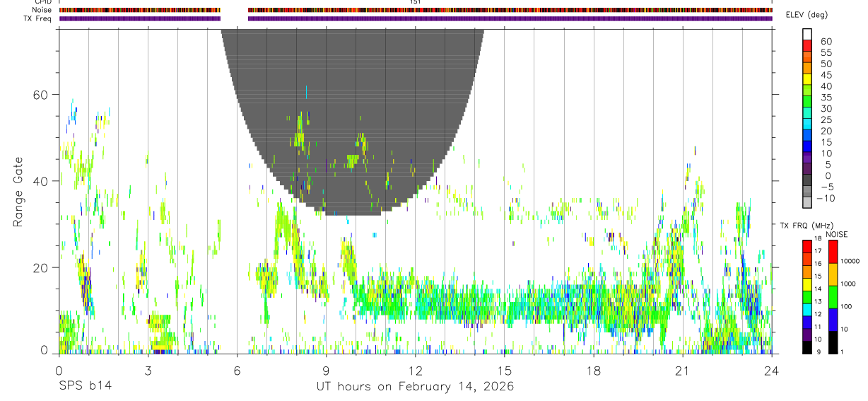Click the '3' tick on UT hours axis
Image resolution: width=868 pixels, height=401 pixels.
(148, 370)
